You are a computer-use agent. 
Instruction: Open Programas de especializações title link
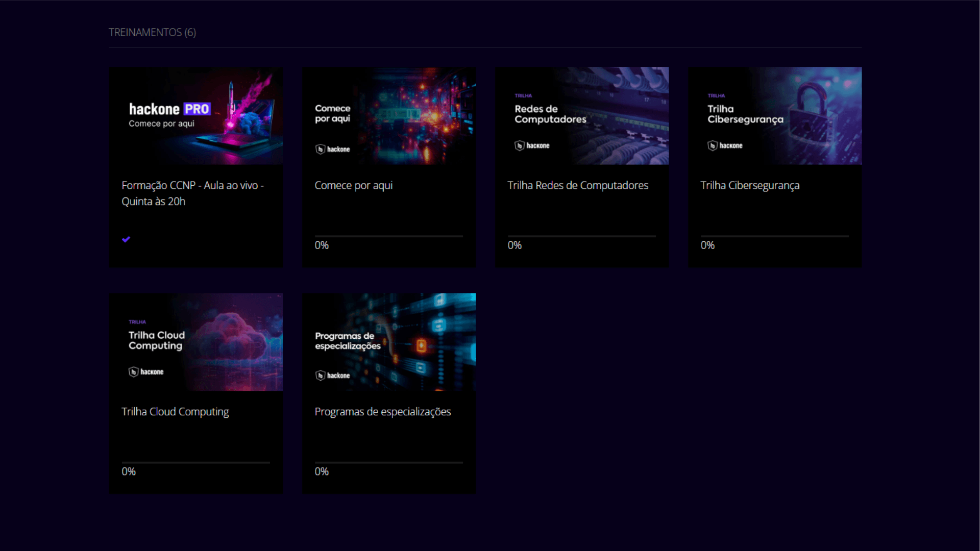(x=383, y=412)
